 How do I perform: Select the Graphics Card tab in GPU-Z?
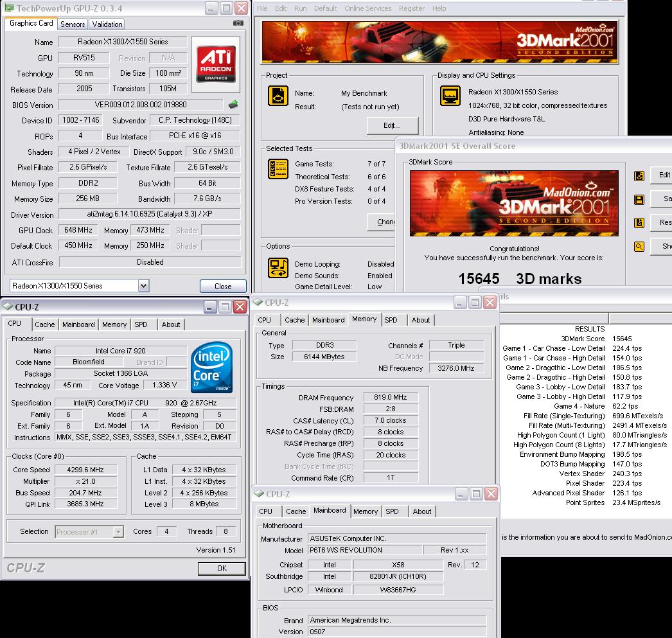coord(31,23)
